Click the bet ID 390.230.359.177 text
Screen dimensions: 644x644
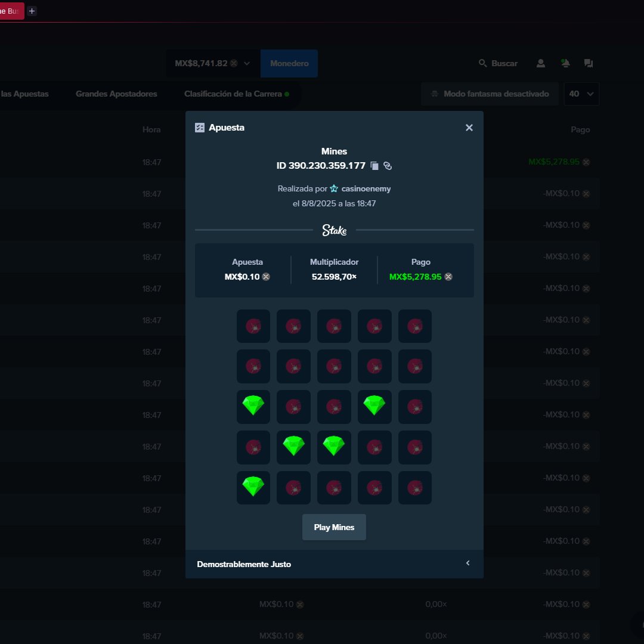pos(321,166)
